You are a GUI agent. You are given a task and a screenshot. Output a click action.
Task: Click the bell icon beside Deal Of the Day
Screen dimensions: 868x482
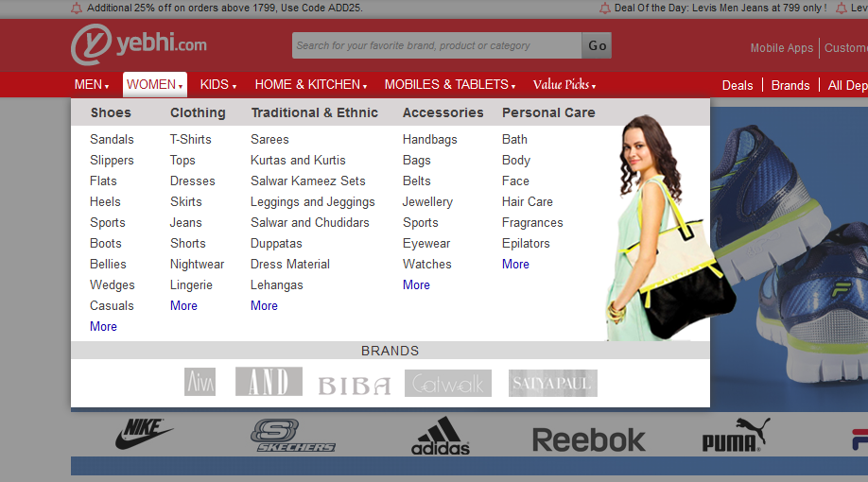pyautogui.click(x=605, y=8)
